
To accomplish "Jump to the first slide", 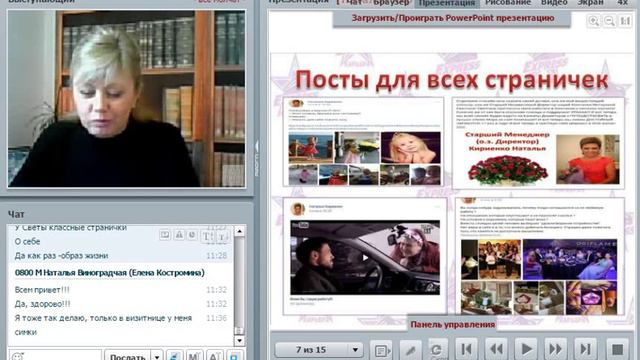I will coord(466,349).
